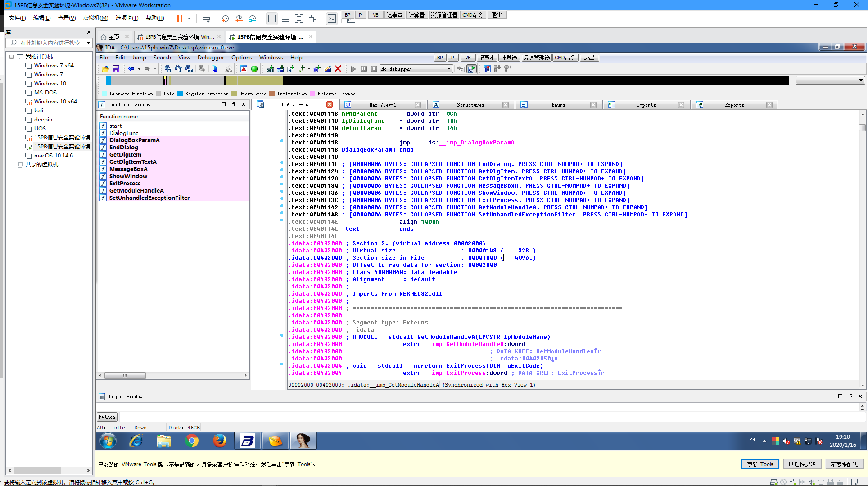Enter VMware full screen mode icon

(299, 18)
